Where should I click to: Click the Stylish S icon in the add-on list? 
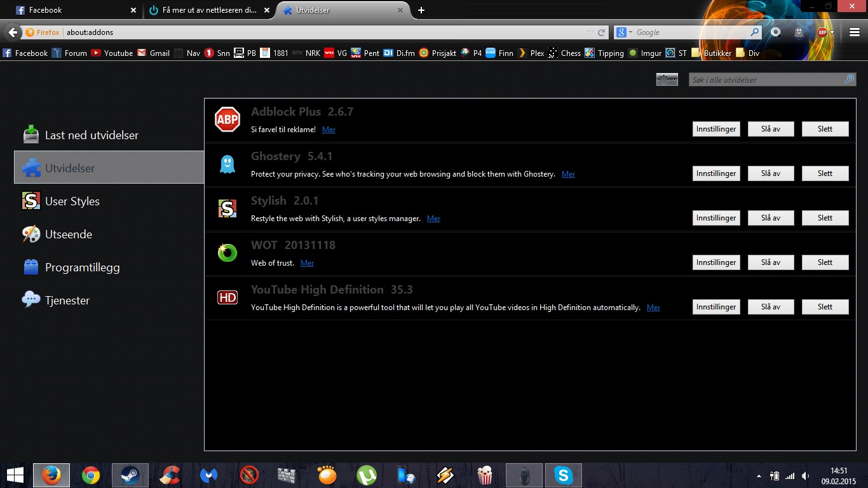[x=227, y=208]
